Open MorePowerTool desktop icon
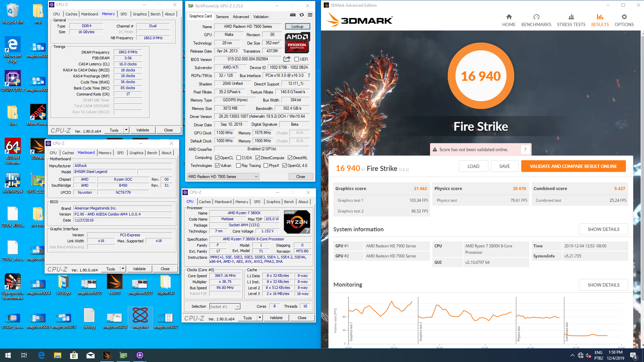This screenshot has height=362, width=644. pos(38,115)
